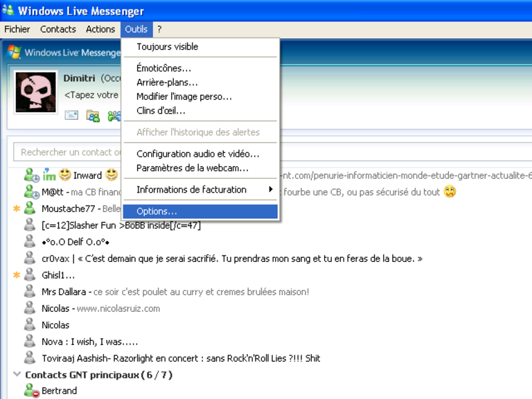Select the cr0vax contact row

pyautogui.click(x=232, y=258)
